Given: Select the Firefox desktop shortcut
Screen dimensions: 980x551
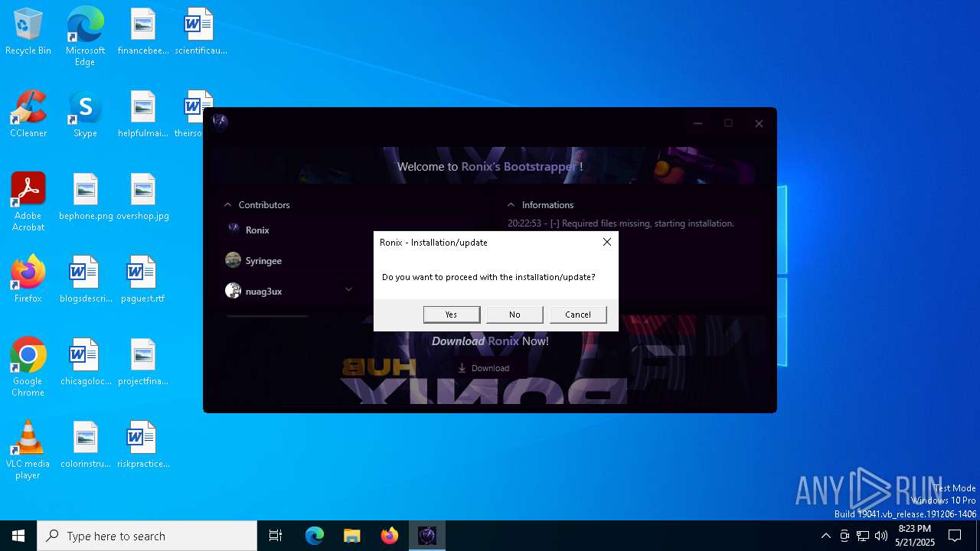Looking at the screenshot, I should pyautogui.click(x=28, y=279).
